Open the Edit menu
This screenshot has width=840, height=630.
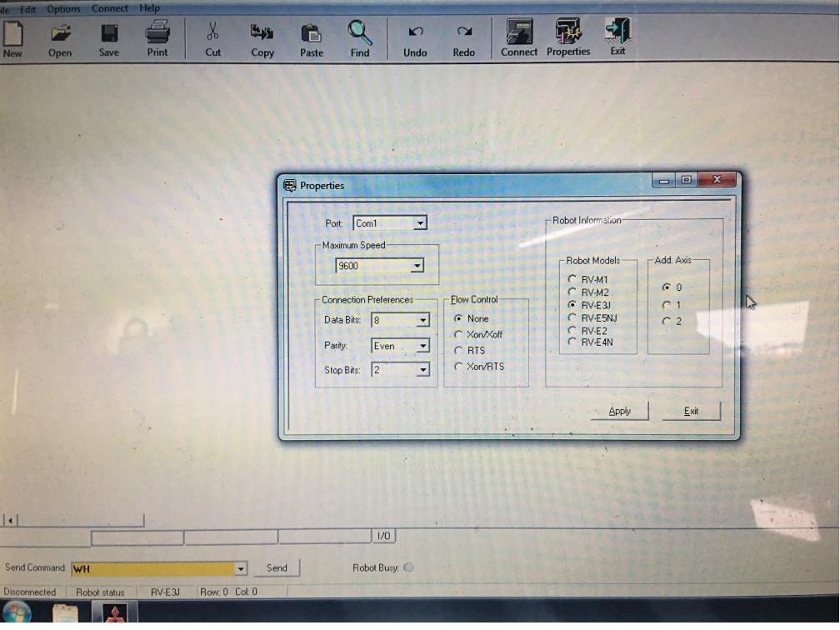point(27,9)
